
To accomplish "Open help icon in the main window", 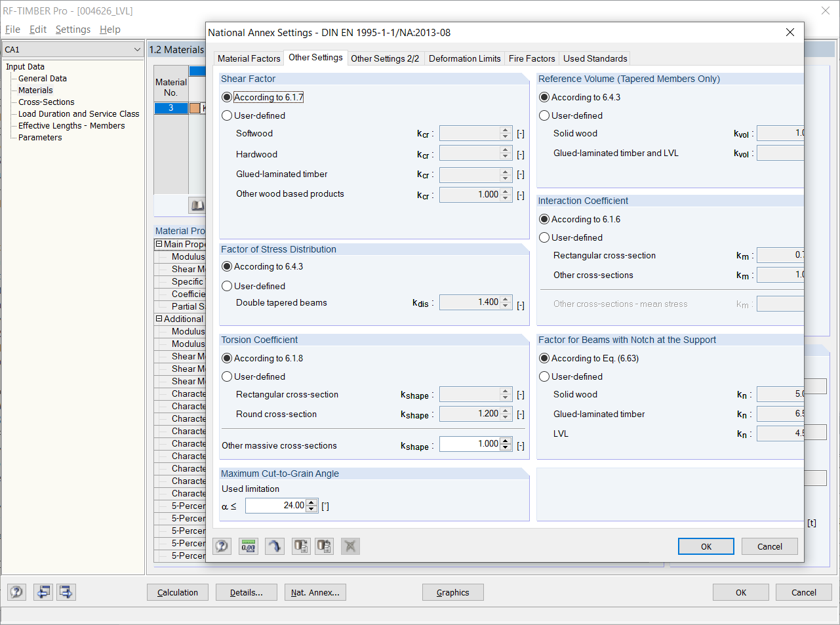I will click(x=16, y=592).
